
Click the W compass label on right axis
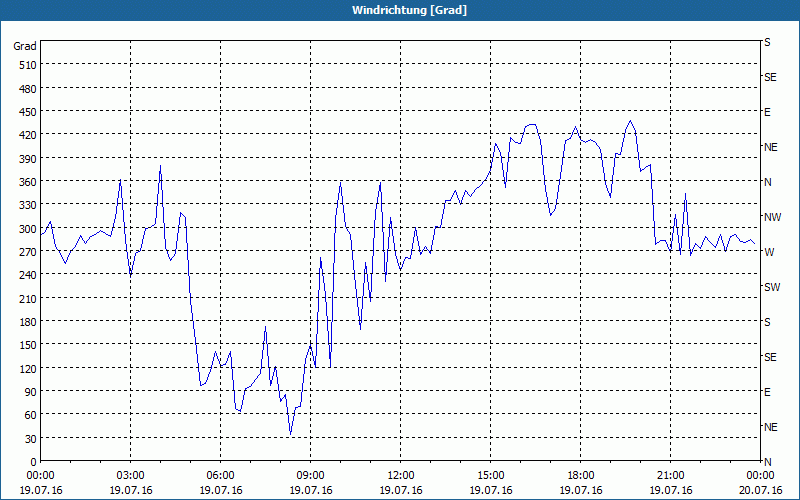pos(768,252)
